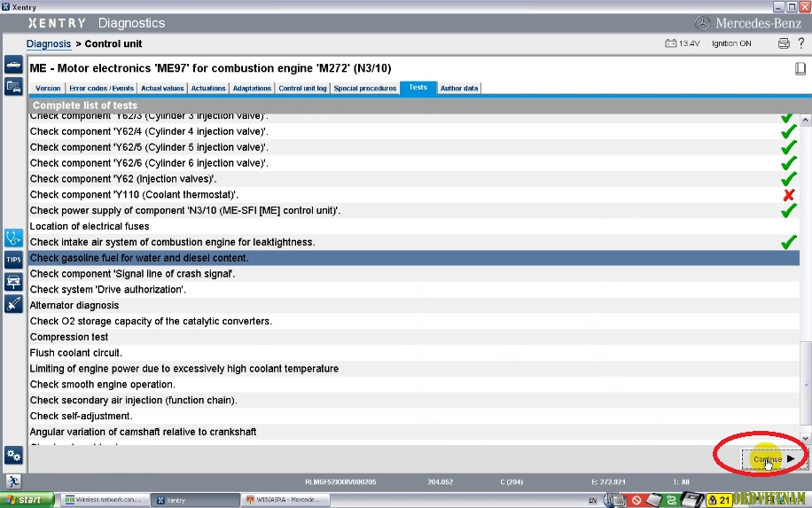Open the logbook icon beside control unit title
812x508 pixels.
coord(800,68)
